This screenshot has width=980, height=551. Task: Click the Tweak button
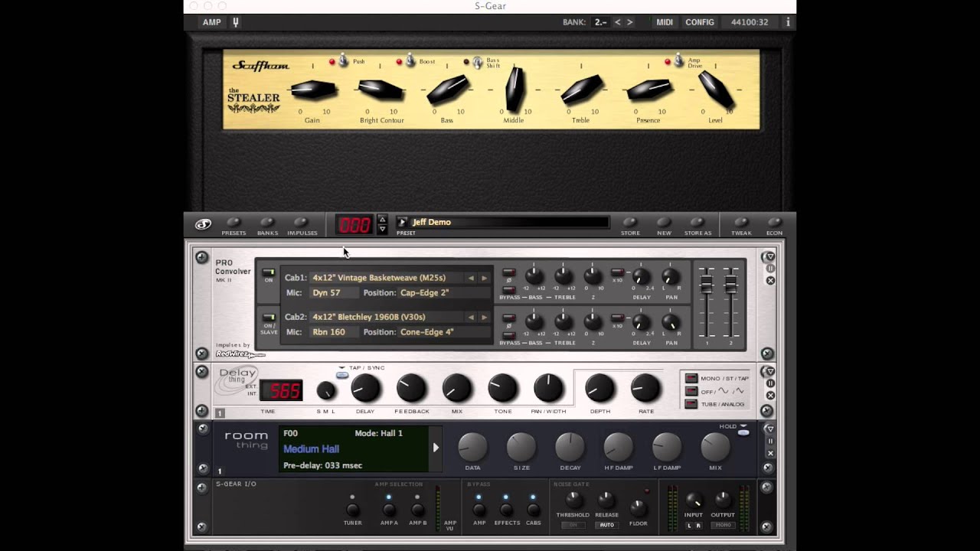click(741, 223)
